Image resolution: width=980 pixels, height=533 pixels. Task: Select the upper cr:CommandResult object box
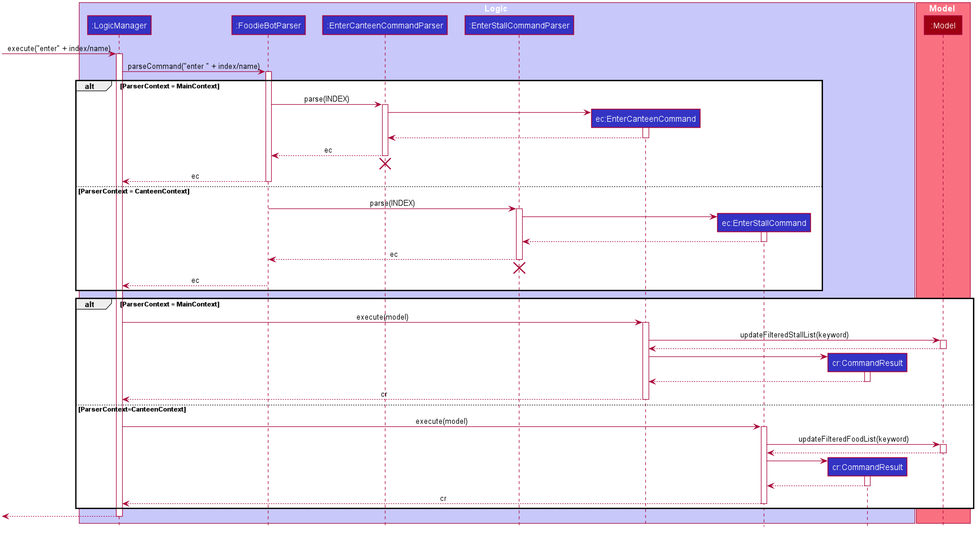pos(867,363)
